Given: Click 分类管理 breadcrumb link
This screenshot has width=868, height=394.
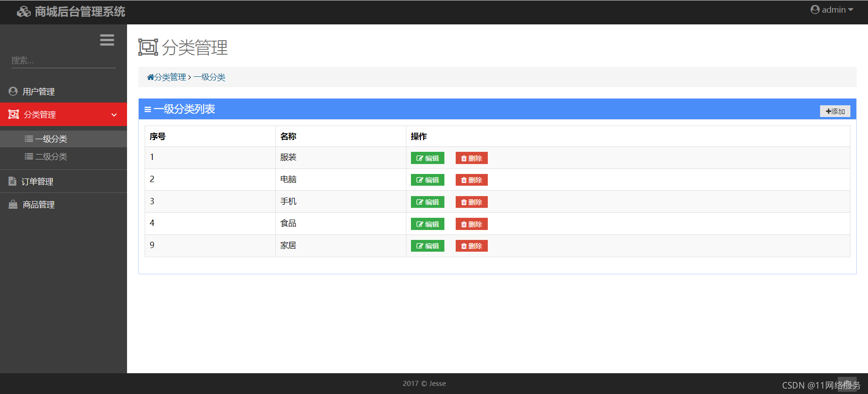Looking at the screenshot, I should [x=170, y=77].
